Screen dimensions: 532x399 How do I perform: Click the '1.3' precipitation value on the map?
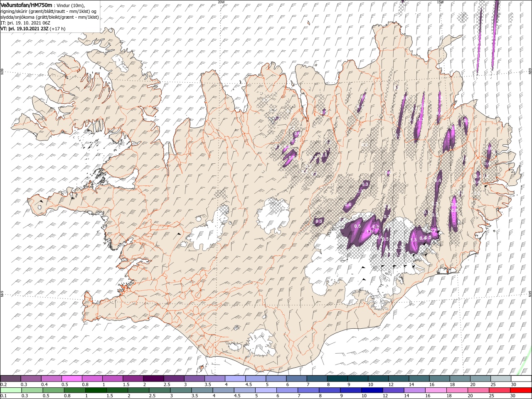[x=414, y=240]
